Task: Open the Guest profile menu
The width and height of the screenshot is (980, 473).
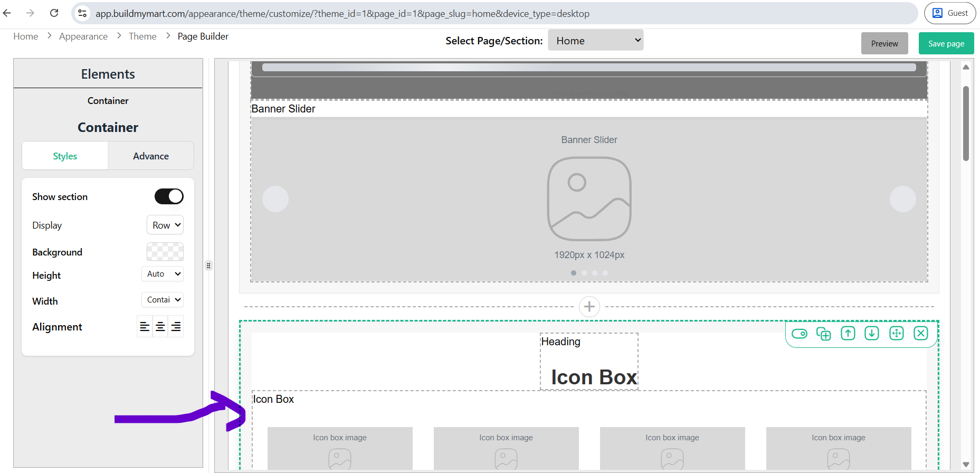Action: point(950,13)
